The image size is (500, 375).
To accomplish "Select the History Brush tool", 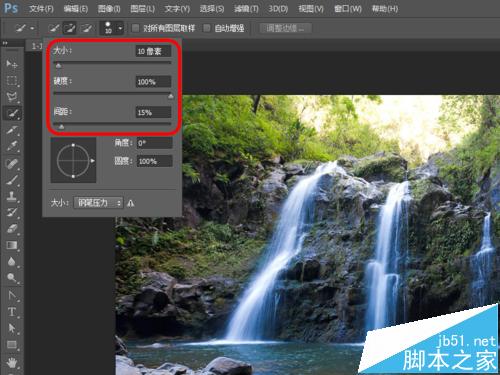I will tap(12, 212).
